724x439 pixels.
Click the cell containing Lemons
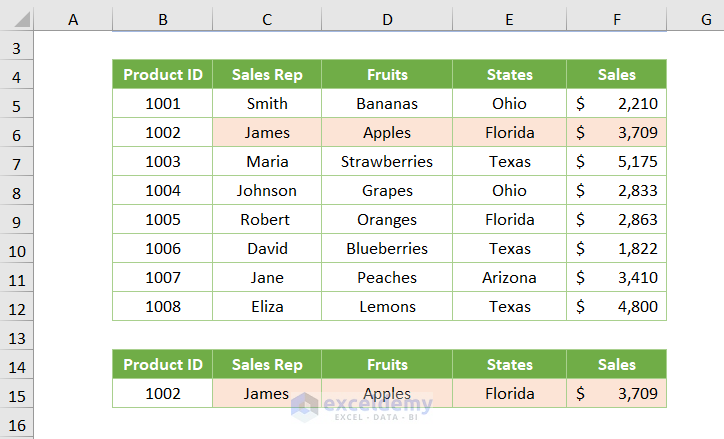387,307
